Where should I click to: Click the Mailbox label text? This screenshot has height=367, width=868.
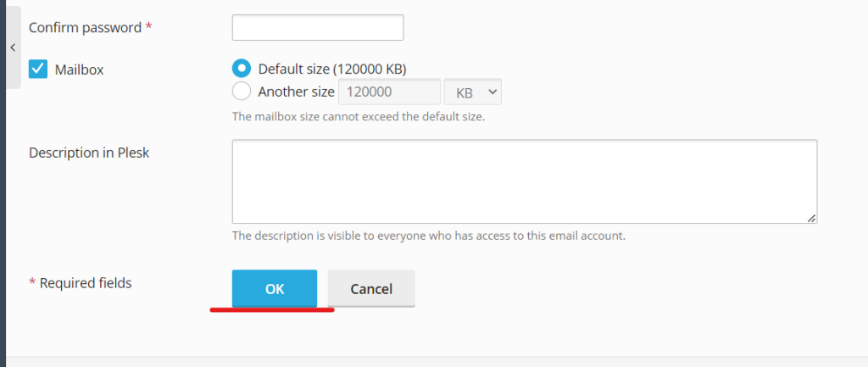pos(79,70)
